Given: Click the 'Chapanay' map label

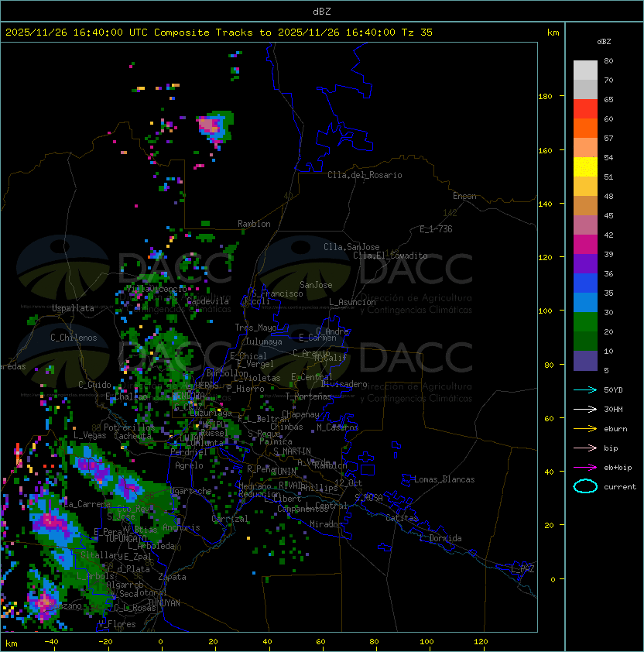Looking at the screenshot, I should (x=300, y=414).
